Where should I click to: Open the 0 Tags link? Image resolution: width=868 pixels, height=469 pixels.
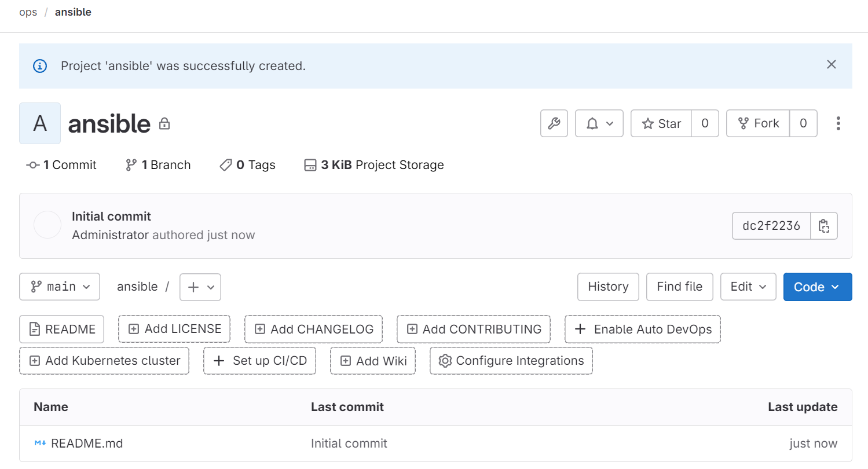[248, 165]
